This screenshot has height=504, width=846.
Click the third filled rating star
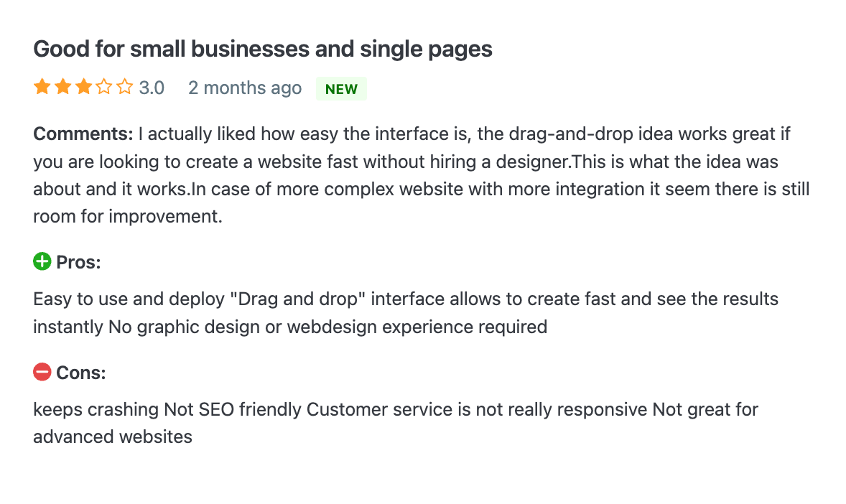point(83,88)
